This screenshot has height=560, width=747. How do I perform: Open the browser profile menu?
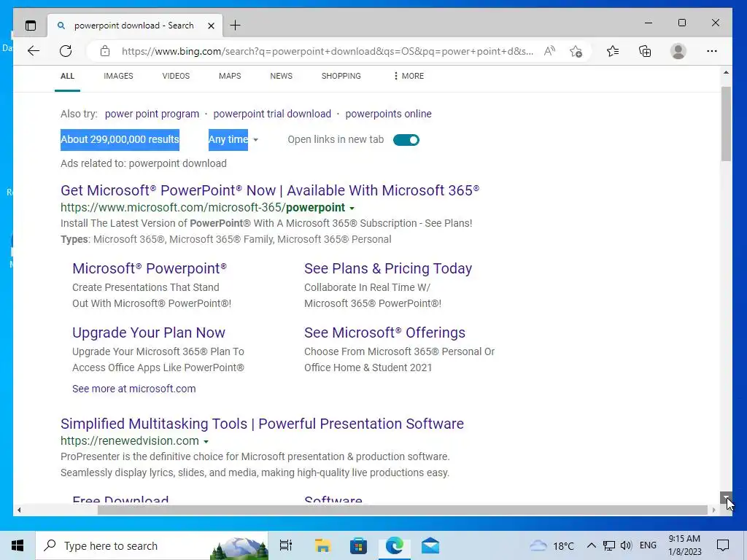coord(678,51)
